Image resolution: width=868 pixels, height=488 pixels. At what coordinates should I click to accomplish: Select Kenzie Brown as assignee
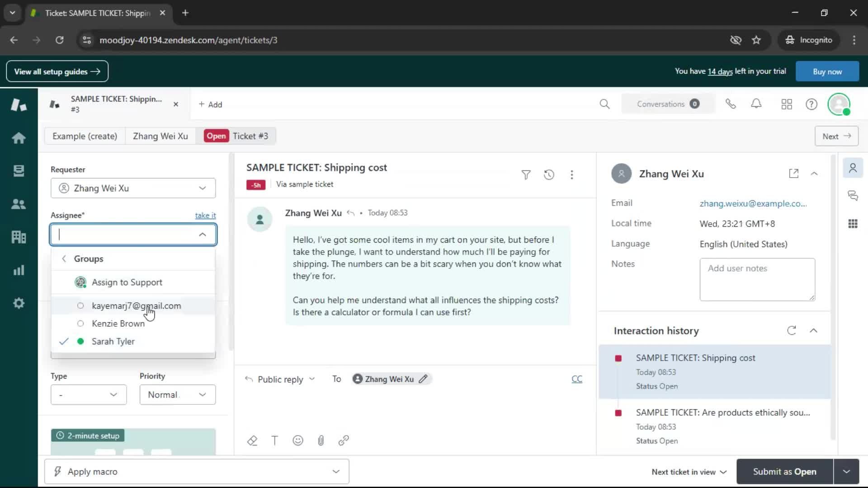pyautogui.click(x=133, y=324)
